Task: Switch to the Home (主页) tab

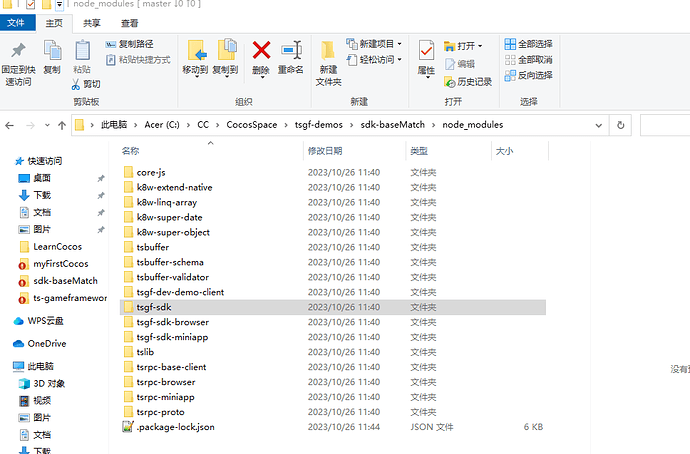Action: coord(54,23)
